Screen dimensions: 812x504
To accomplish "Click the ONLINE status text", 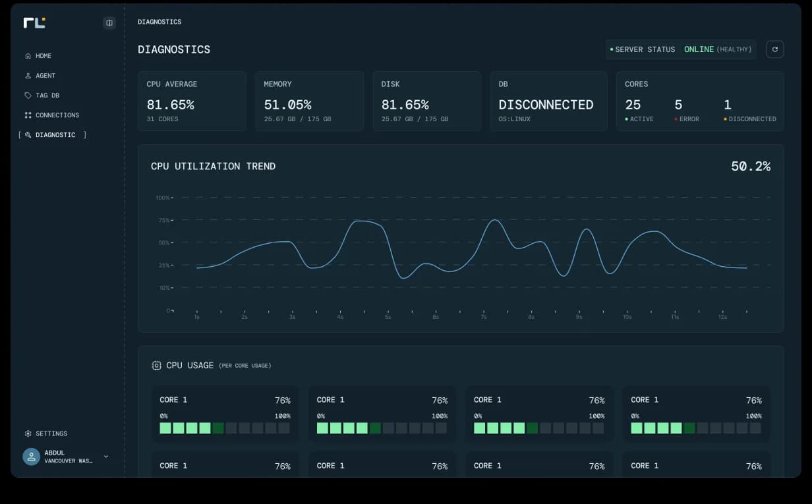I will (x=699, y=49).
